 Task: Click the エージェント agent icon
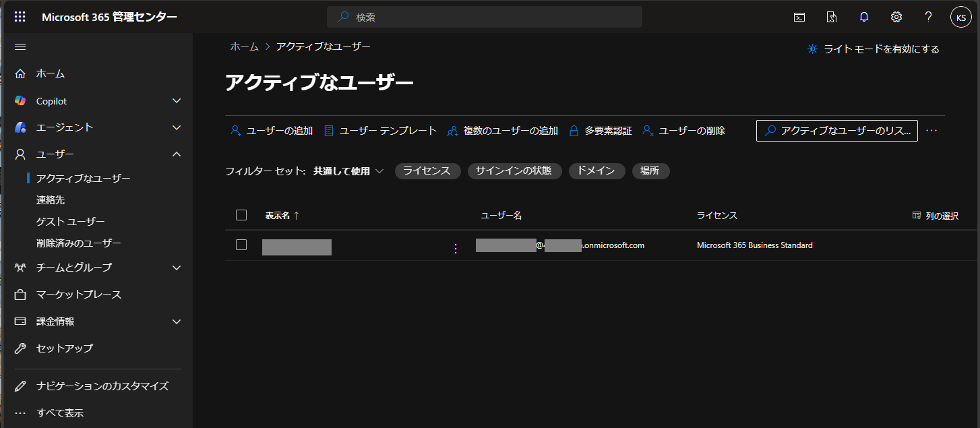[20, 127]
